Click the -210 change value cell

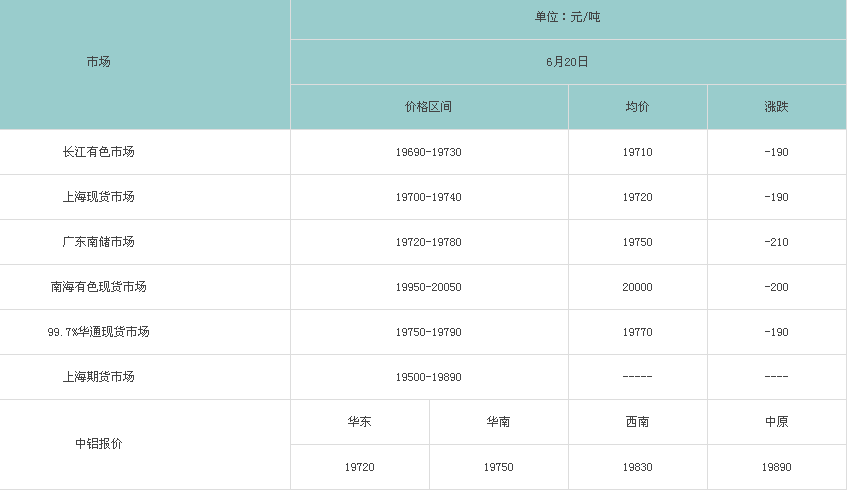pos(776,242)
